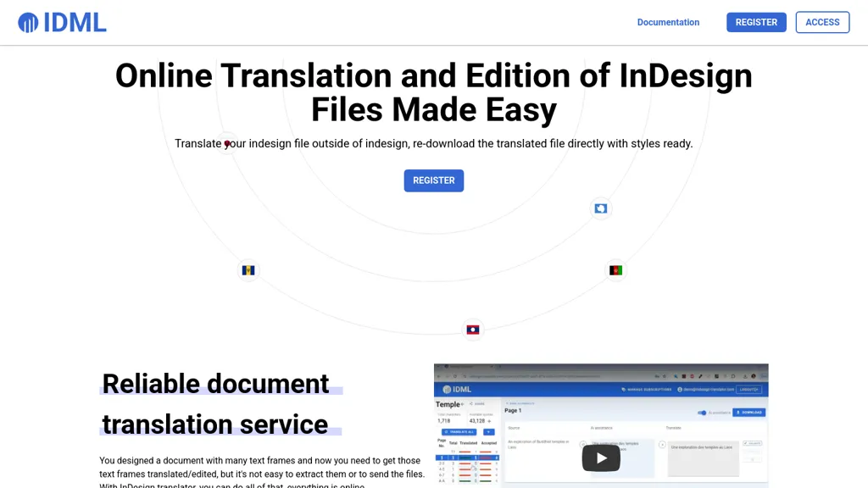Select the Afghanistan flag icon
The height and width of the screenshot is (488, 868).
pos(615,269)
